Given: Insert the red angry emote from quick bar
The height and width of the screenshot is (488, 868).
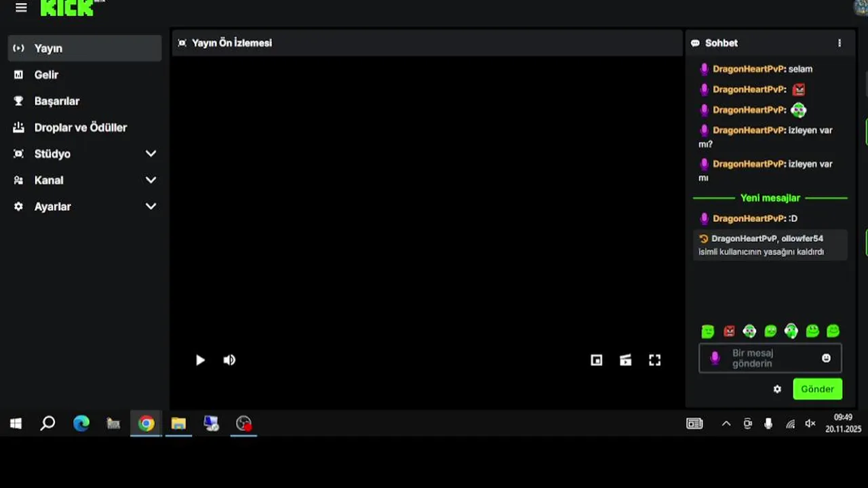Looking at the screenshot, I should (x=729, y=331).
